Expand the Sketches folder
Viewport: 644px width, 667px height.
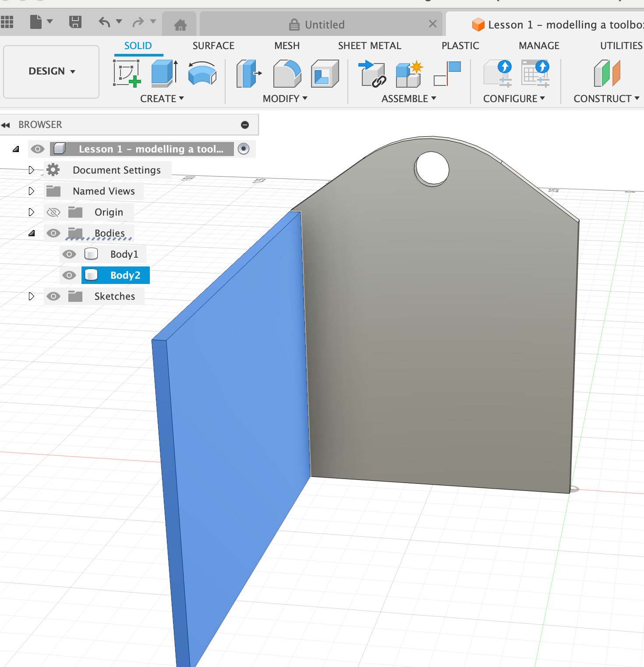(31, 296)
